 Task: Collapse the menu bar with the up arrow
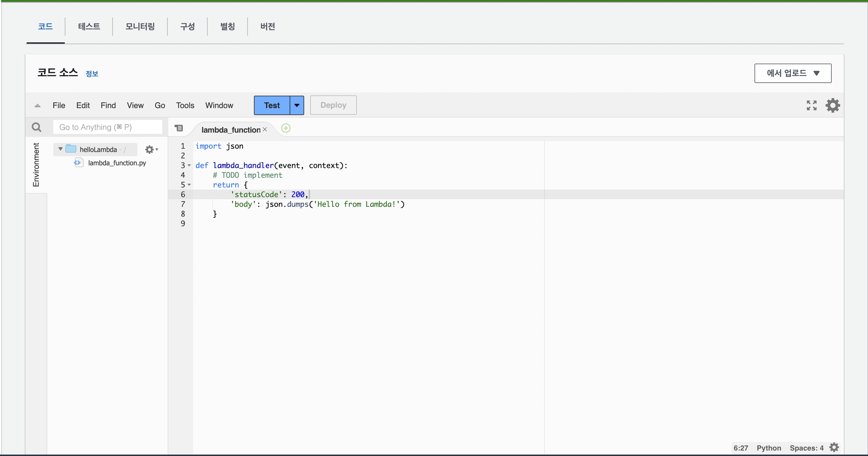point(38,105)
